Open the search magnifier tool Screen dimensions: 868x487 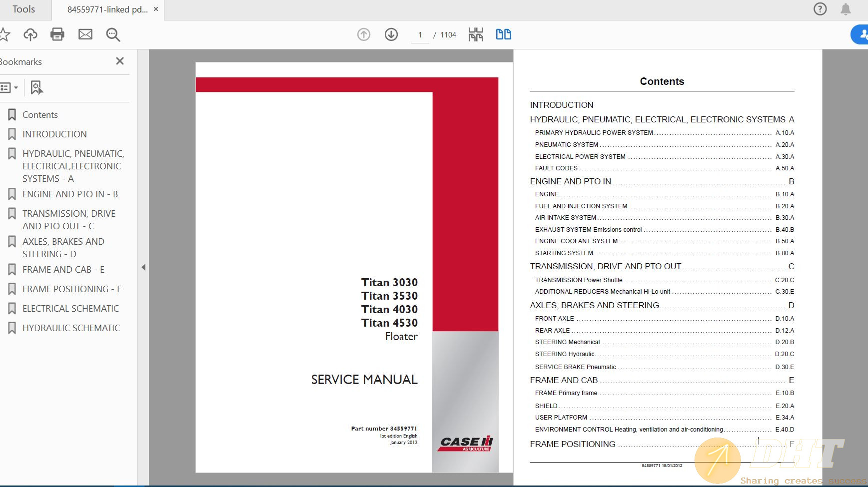(x=113, y=34)
